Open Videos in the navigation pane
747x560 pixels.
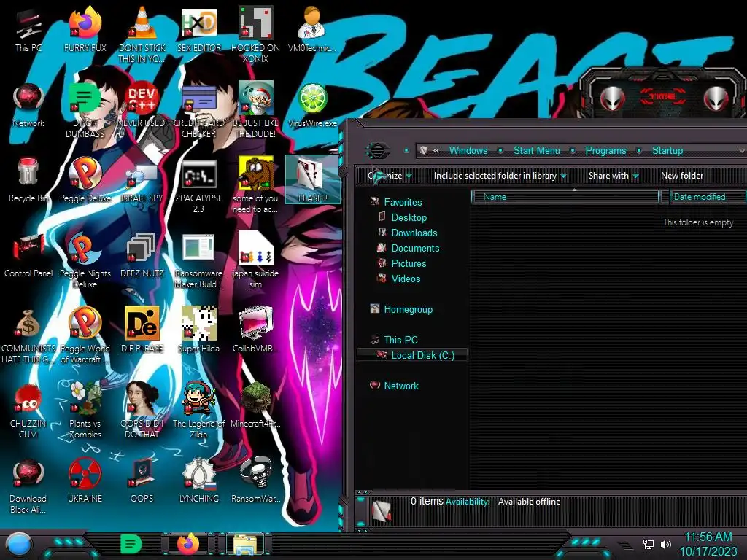tap(406, 279)
